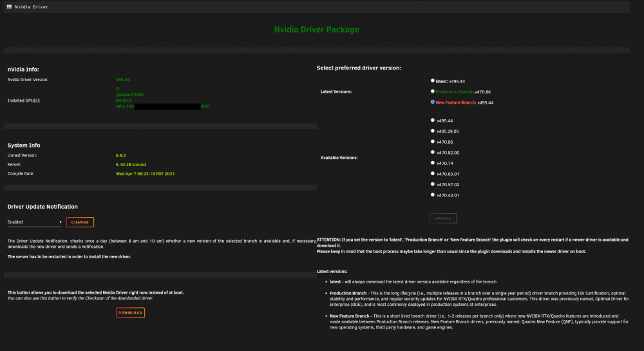Click the 'Driver Update Notification' heading

[x=43, y=207]
